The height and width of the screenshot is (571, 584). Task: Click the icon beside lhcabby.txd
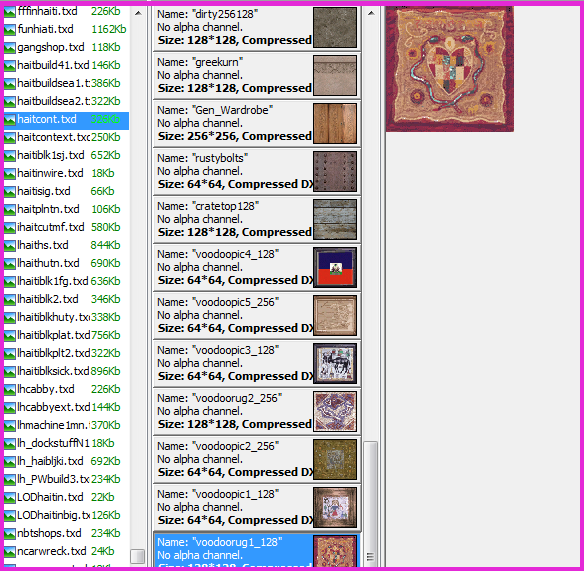(x=10, y=389)
